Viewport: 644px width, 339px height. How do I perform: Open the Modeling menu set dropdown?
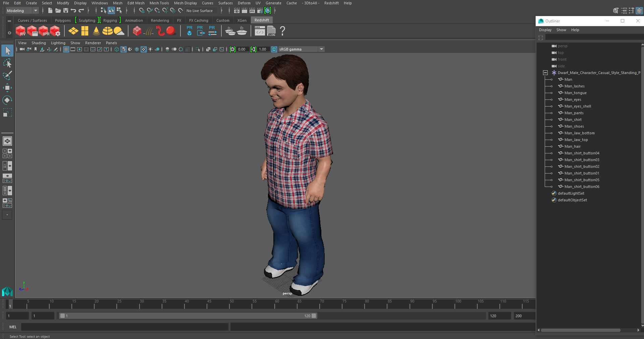(22, 11)
